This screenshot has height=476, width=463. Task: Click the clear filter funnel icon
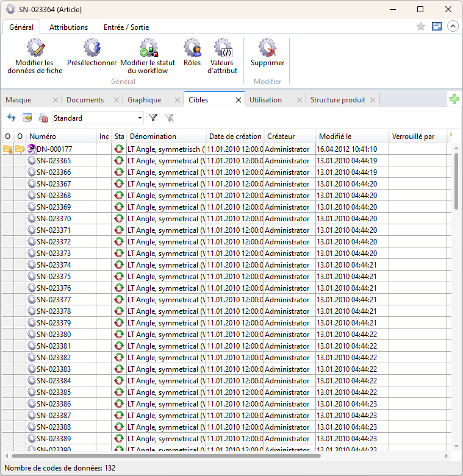coord(169,118)
